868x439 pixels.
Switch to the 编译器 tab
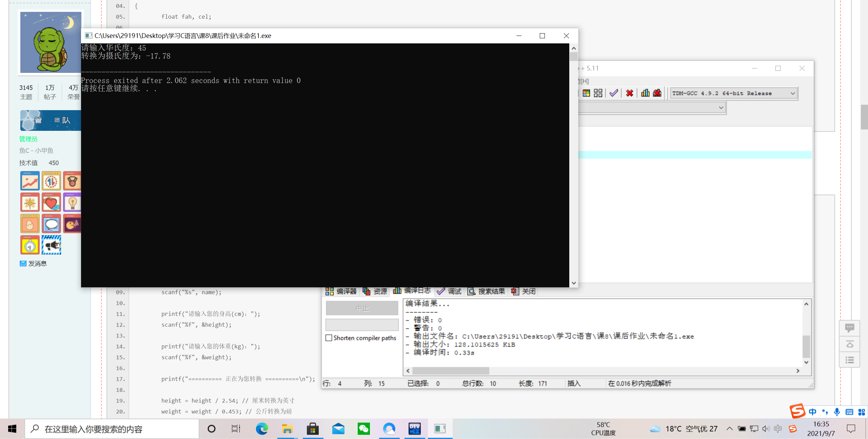tap(341, 291)
